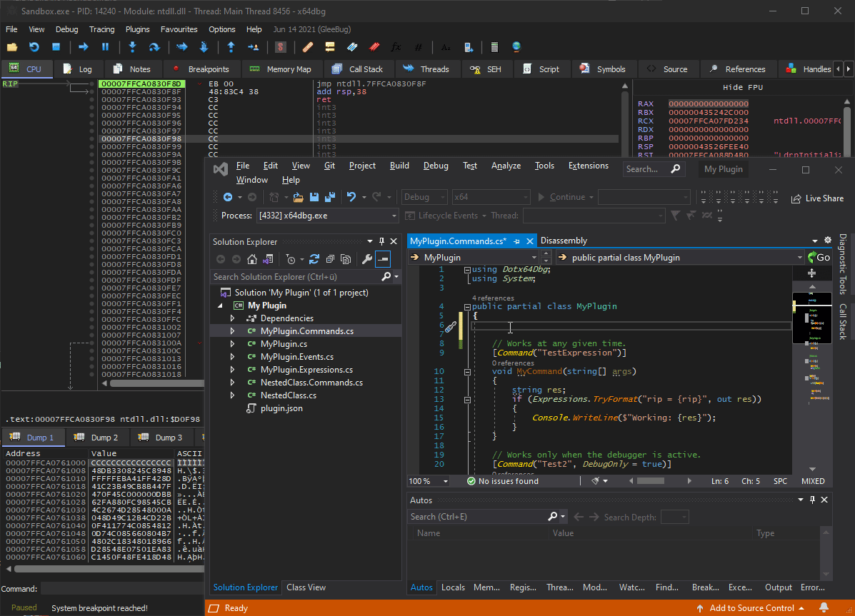The image size is (855, 616).
Task: Open Solution Explorer Properties wrench icon
Action: pos(366,259)
